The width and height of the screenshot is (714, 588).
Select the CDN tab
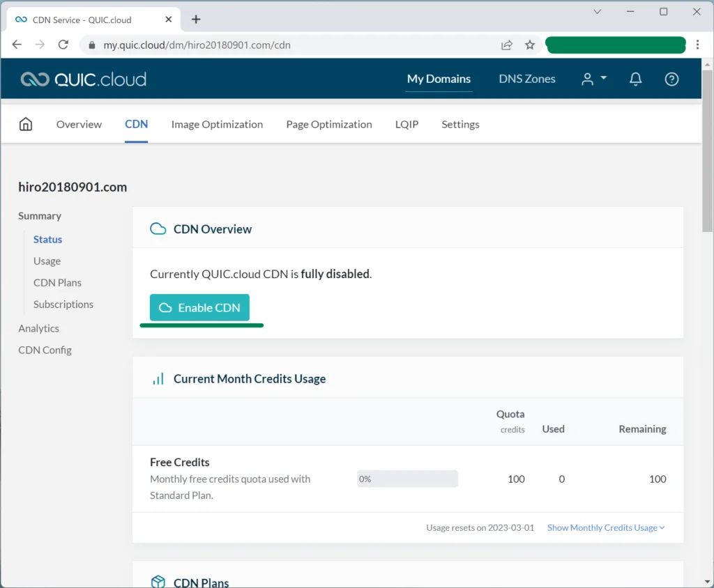(136, 124)
